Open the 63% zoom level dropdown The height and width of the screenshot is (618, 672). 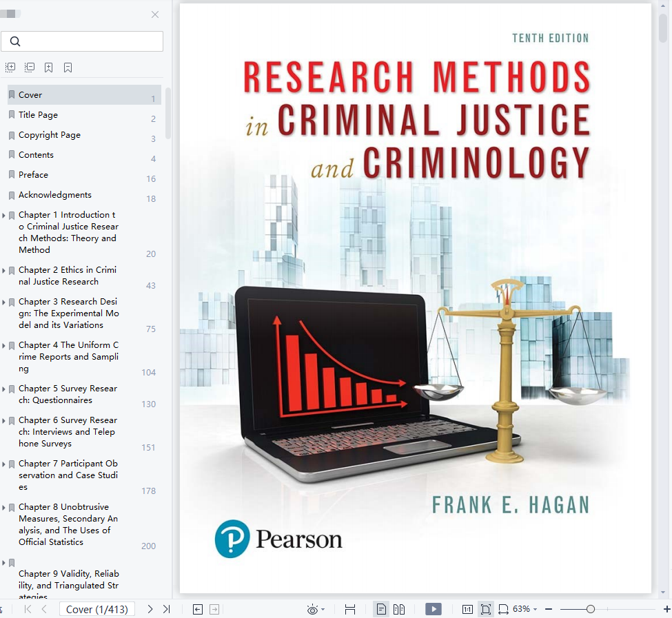(x=525, y=609)
